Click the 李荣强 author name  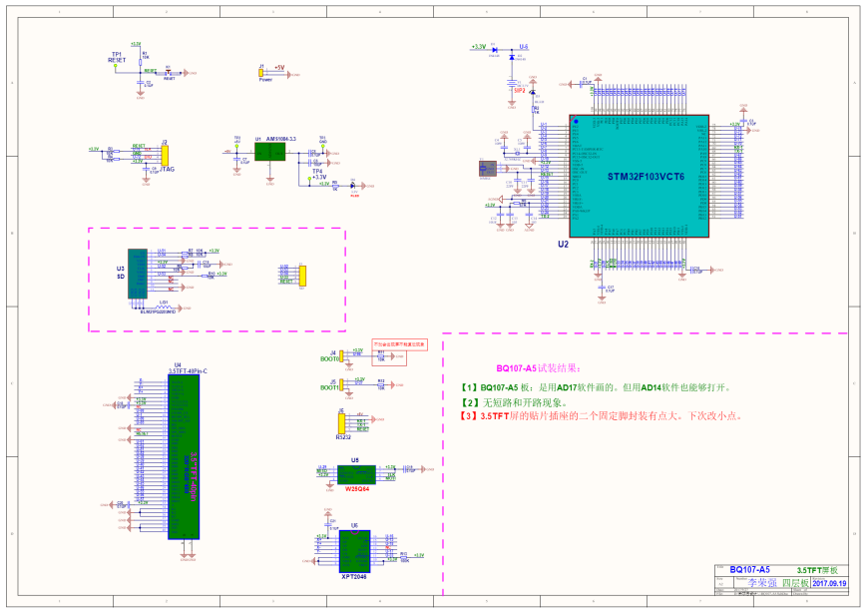point(762,583)
